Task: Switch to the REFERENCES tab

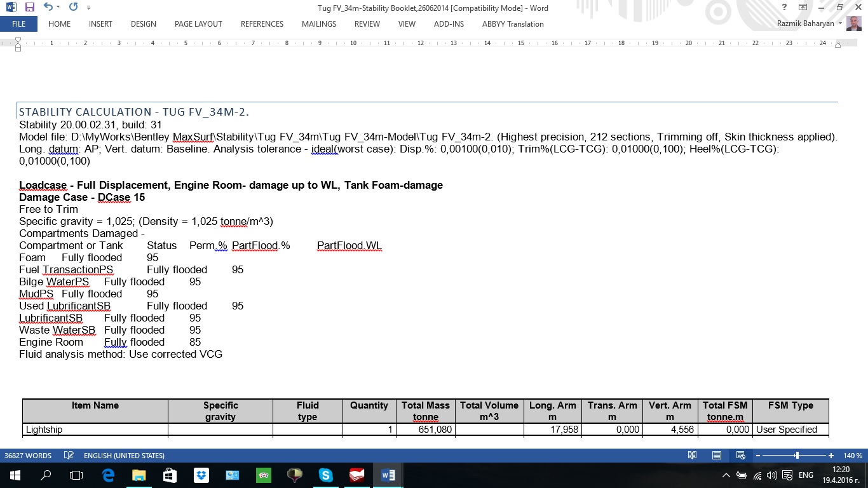Action: tap(262, 24)
